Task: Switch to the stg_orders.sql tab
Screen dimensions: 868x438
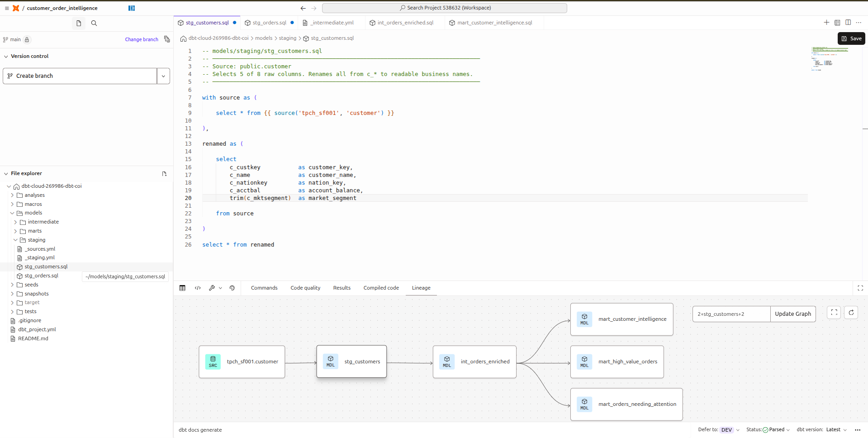Action: [x=269, y=23]
